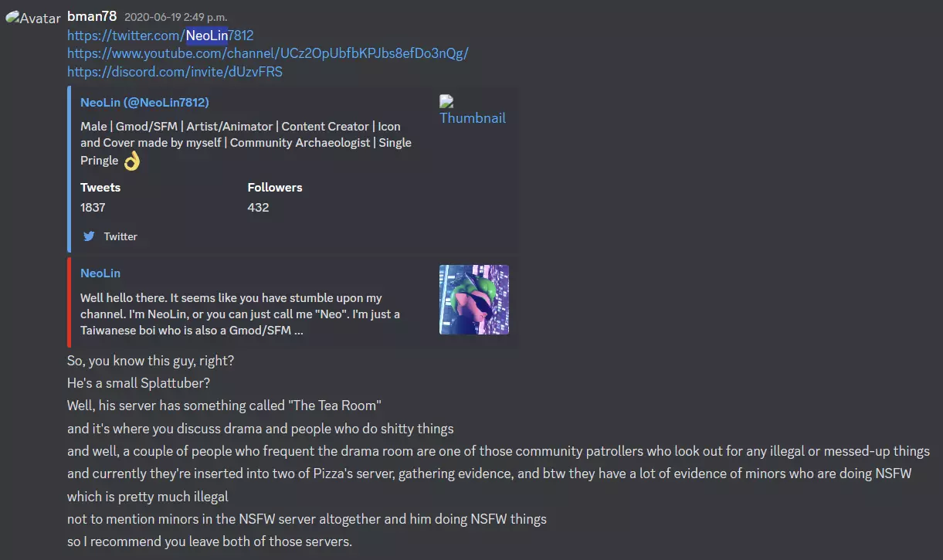Open the YouTube channel URL link

pos(268,53)
